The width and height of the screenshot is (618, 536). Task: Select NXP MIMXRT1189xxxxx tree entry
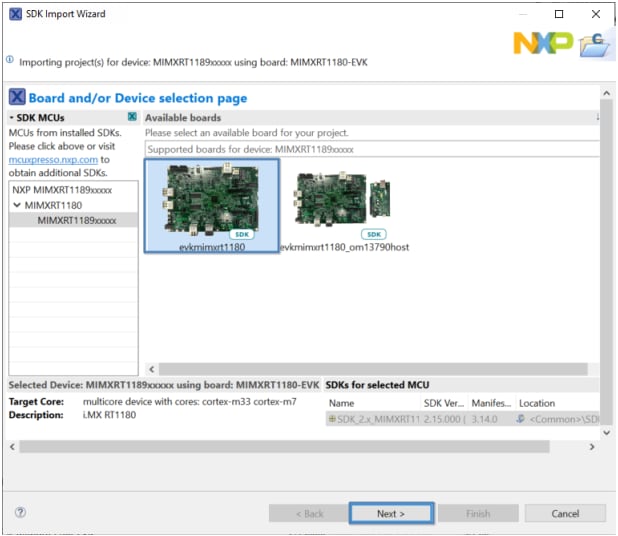[x=61, y=189]
